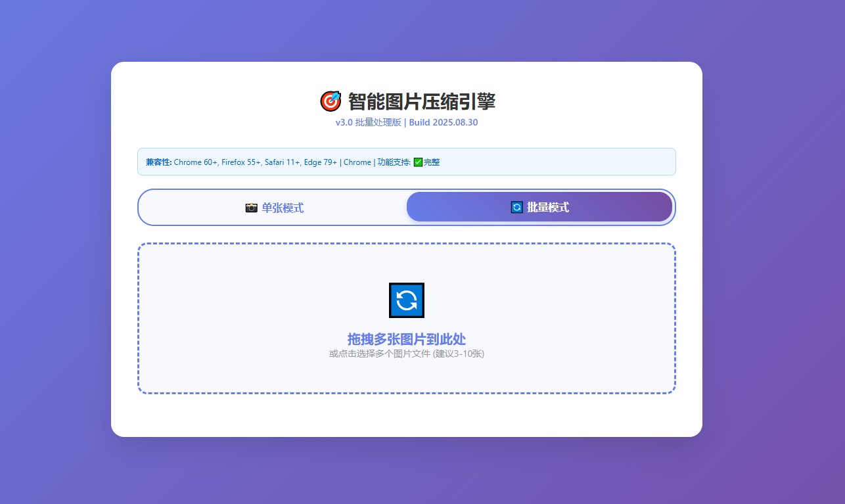Click the Chrome 60+ compatibility text
This screenshot has width=845, height=504.
coord(195,162)
